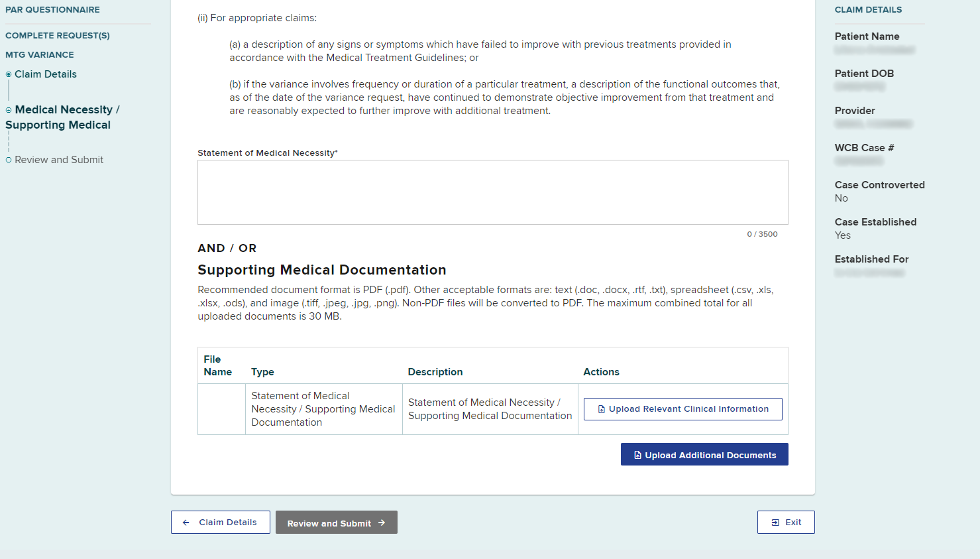Select MTG VARIANCE in the left sidebar
The width and height of the screenshot is (980, 559).
(40, 55)
